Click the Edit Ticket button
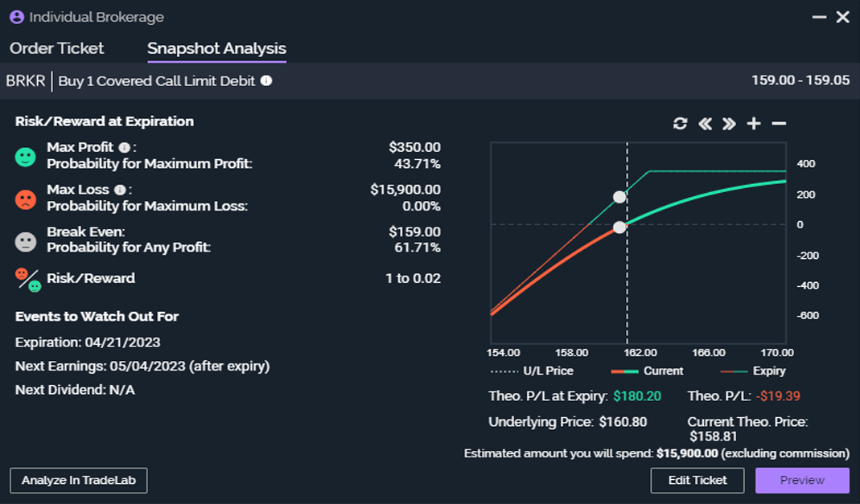This screenshot has height=504, width=860. 697,480
